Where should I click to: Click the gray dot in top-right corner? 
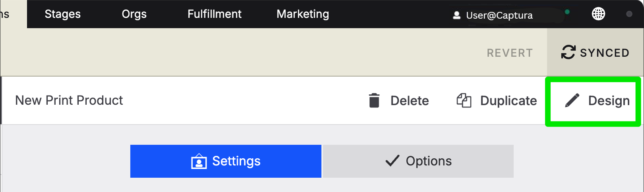[x=629, y=14]
